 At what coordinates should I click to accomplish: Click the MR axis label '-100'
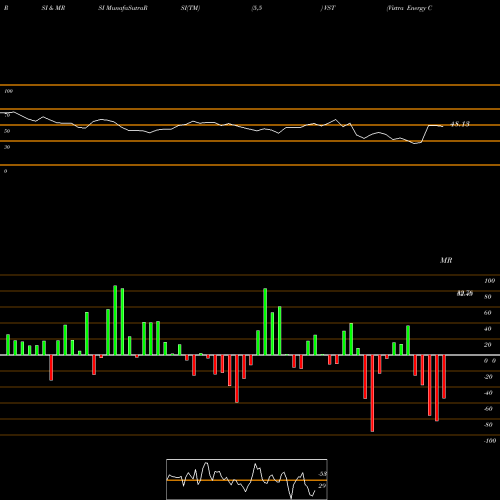(x=490, y=441)
